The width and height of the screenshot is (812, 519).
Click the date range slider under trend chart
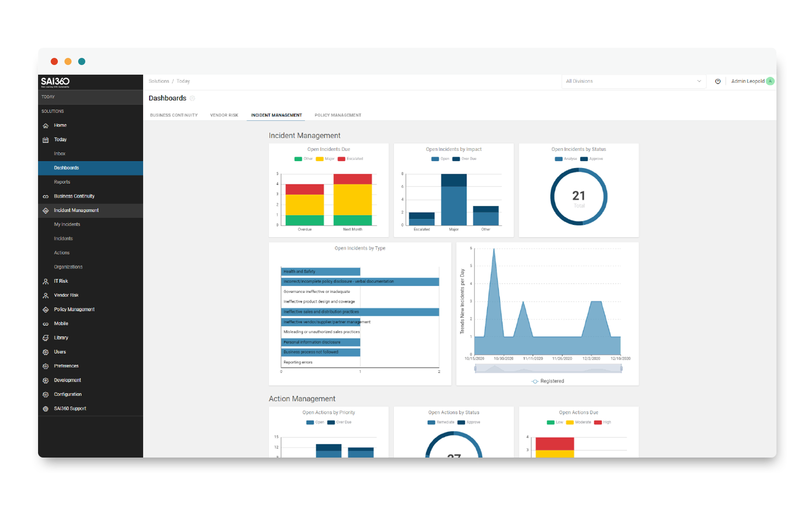[x=548, y=369]
